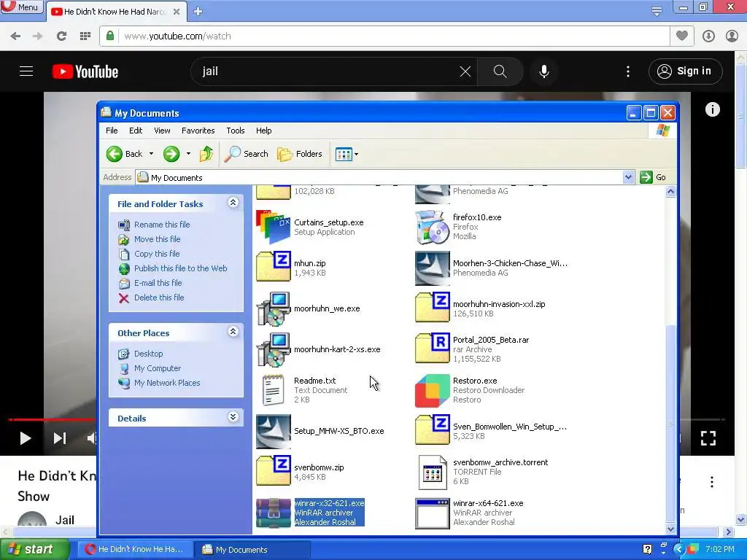Open Forward history dropdown arrow
747x560 pixels.
[x=188, y=154]
